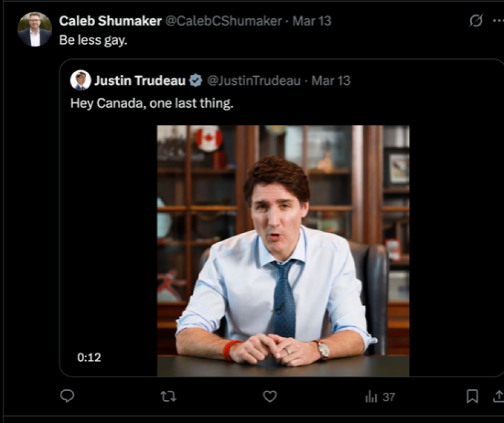Click Caleb Shumaker's profile picture

35,25
